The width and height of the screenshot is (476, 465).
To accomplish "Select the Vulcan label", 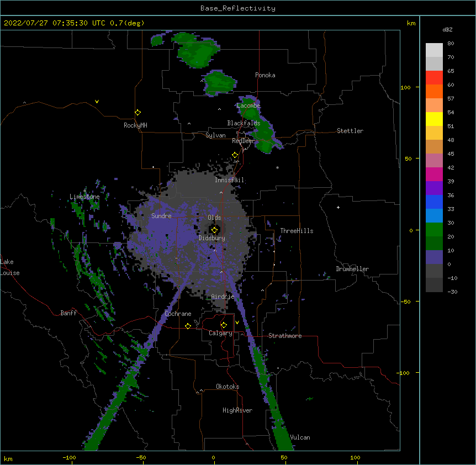I will coord(300,437).
